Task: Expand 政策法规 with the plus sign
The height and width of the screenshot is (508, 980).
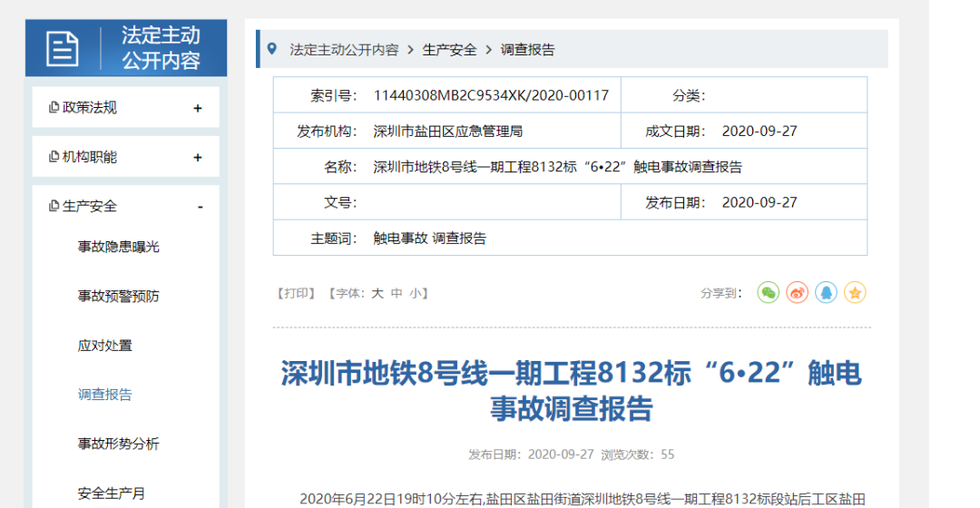Action: (x=198, y=108)
